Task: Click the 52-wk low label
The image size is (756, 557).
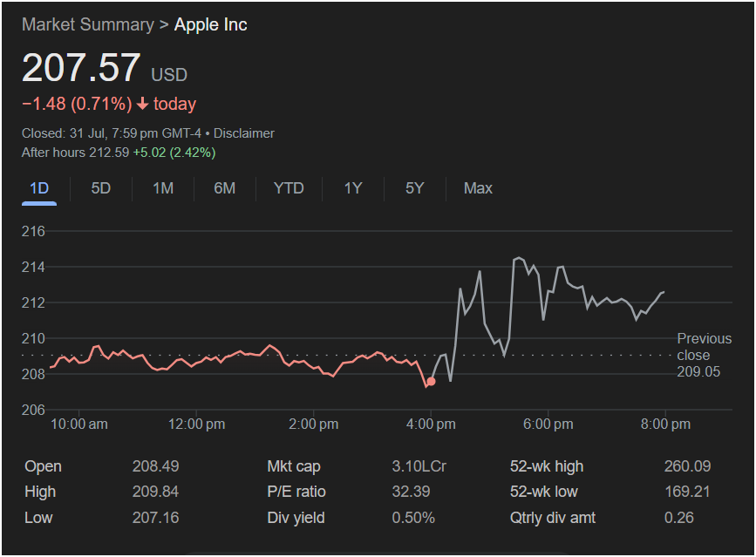Action: pyautogui.click(x=544, y=492)
